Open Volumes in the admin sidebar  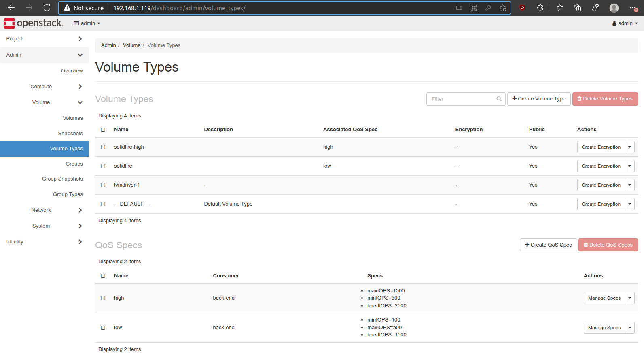pyautogui.click(x=73, y=118)
